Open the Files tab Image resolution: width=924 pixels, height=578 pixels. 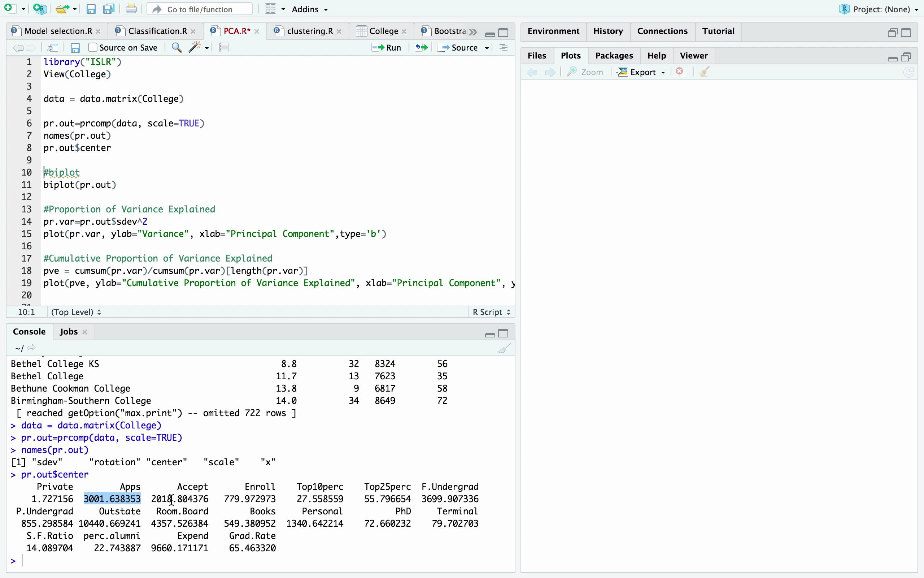[536, 56]
